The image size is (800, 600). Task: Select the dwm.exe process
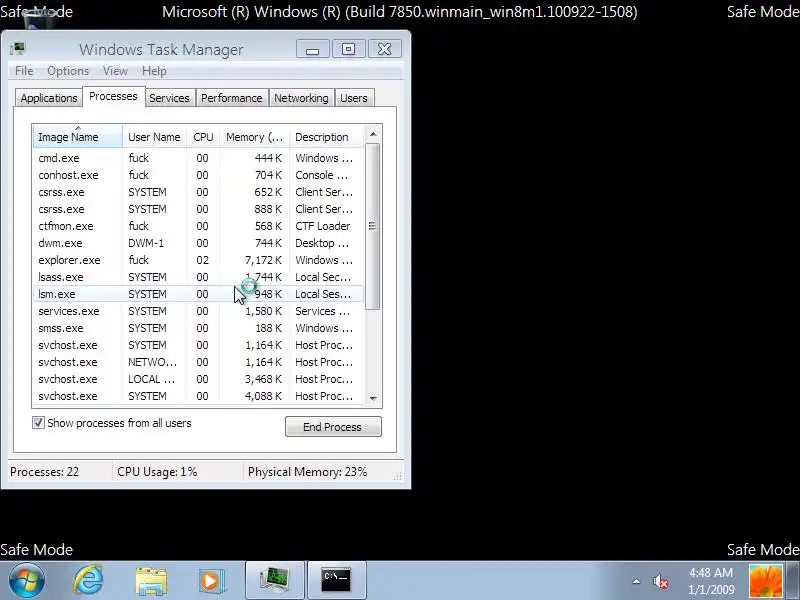(199, 243)
